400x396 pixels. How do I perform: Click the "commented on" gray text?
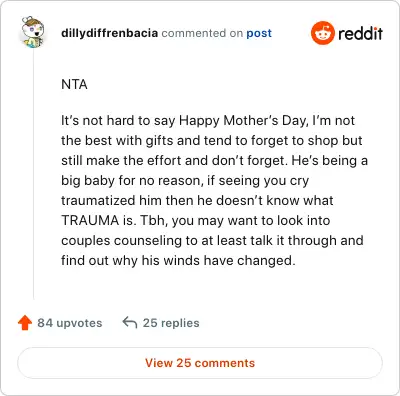click(202, 33)
